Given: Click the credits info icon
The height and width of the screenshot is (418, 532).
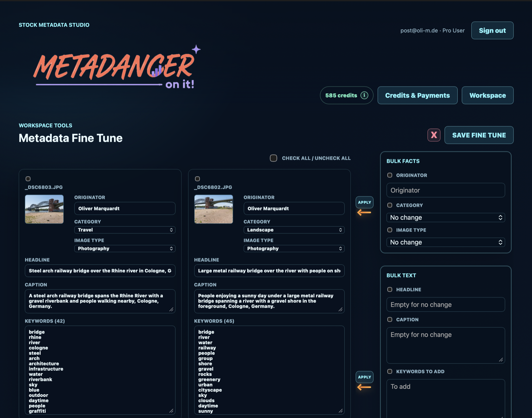Looking at the screenshot, I should 364,95.
